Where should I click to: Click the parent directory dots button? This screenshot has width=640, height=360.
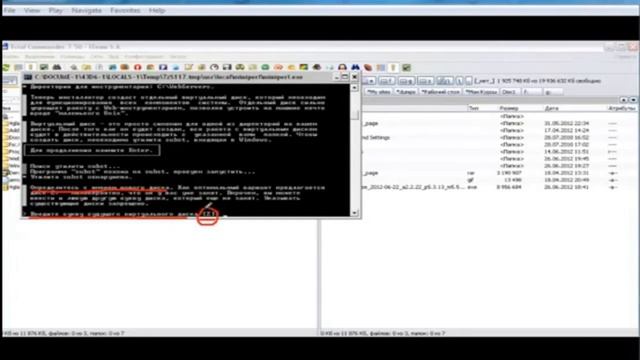tap(469, 81)
